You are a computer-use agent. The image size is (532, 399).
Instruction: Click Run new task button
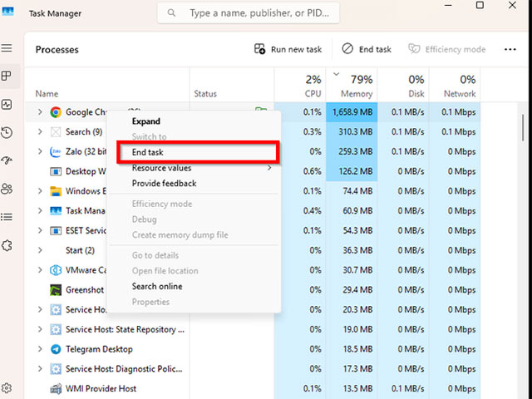288,49
